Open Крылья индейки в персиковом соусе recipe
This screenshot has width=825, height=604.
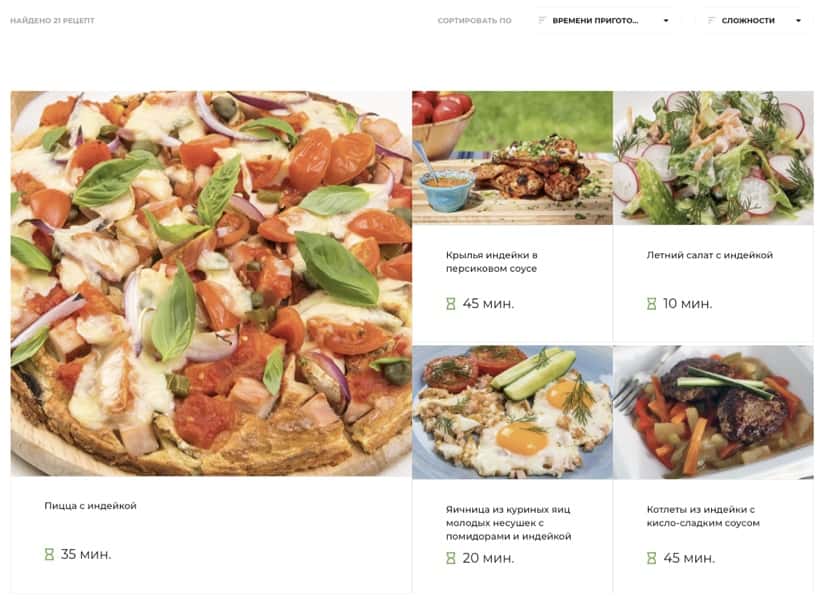[491, 261]
